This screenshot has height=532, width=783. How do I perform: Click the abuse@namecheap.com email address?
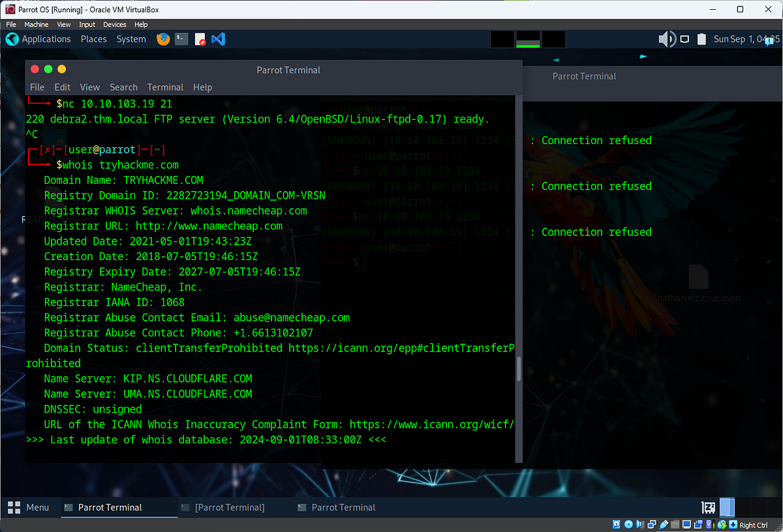pyautogui.click(x=292, y=318)
